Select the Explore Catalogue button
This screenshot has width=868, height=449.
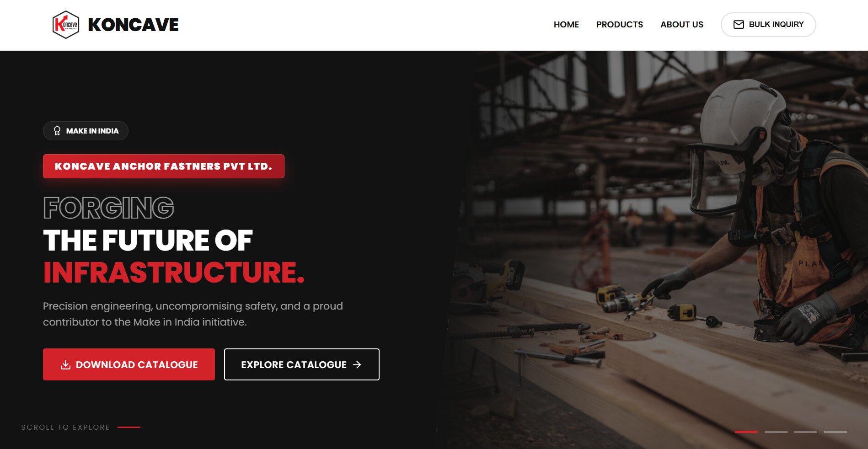302,364
